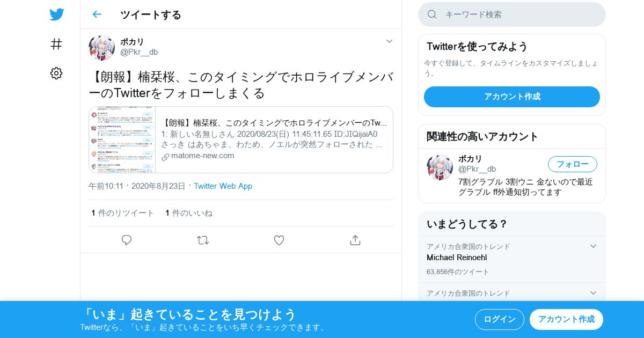Click the ツイートする page title
644x338 pixels.
(151, 14)
